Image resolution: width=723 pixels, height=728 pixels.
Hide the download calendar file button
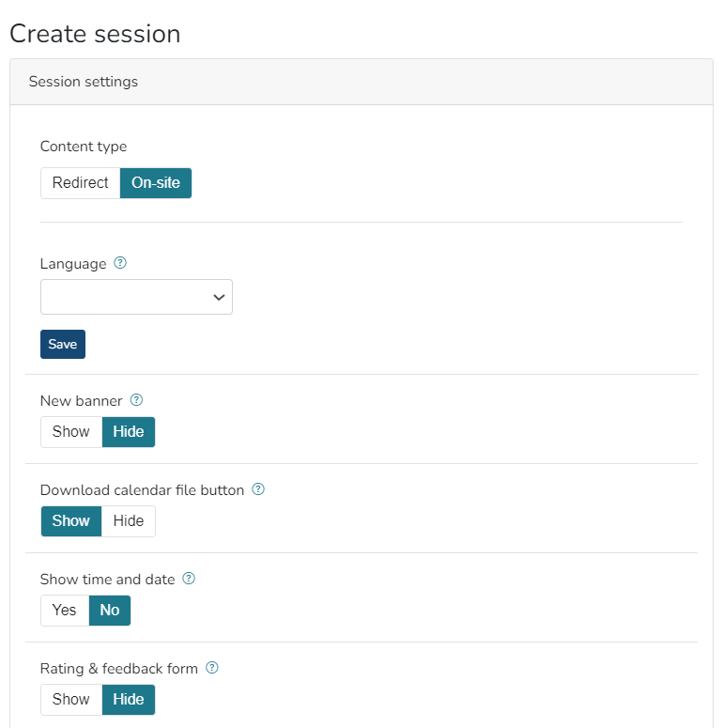pyautogui.click(x=129, y=521)
